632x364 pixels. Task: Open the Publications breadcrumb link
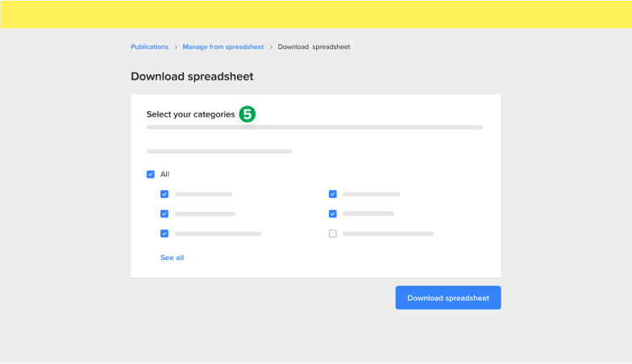150,47
